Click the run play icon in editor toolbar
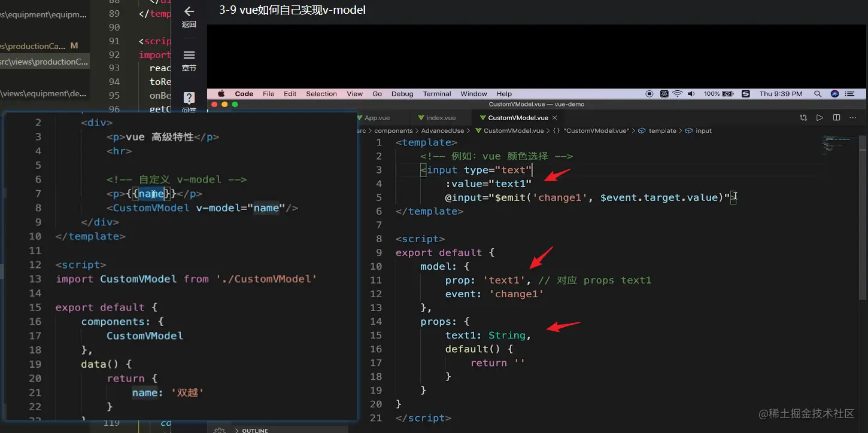 (x=820, y=118)
